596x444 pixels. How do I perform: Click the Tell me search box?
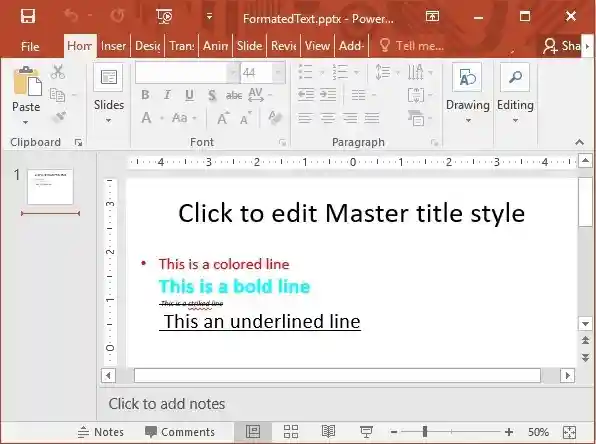(x=412, y=46)
